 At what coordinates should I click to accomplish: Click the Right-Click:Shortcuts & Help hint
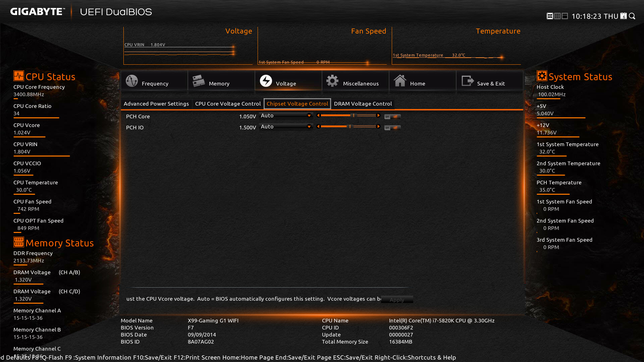pos(415,357)
